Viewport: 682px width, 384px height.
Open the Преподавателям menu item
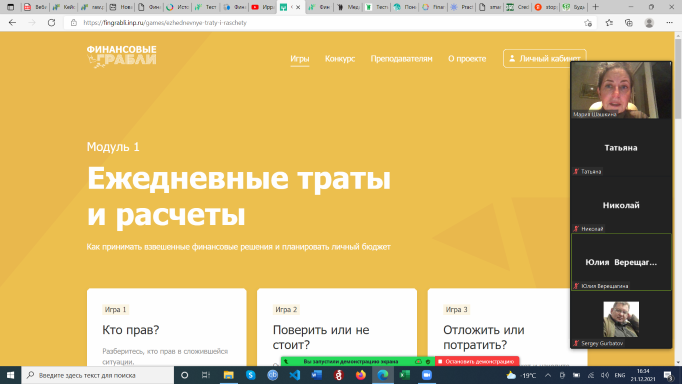click(401, 59)
